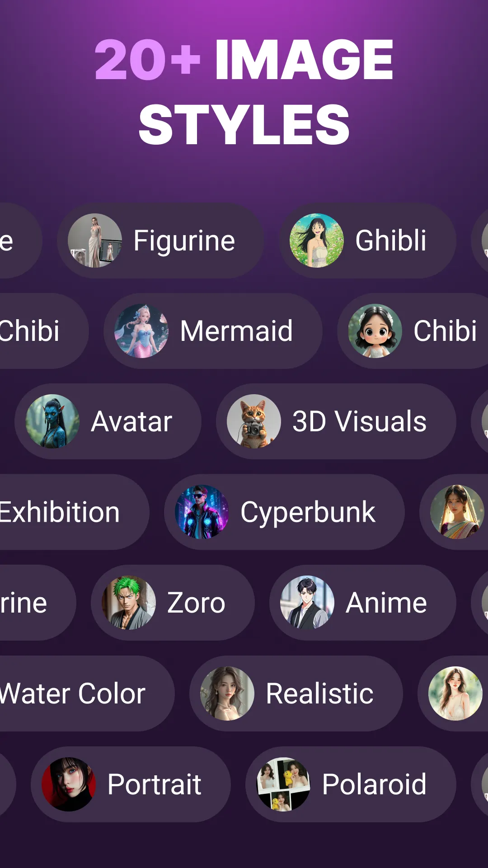The image size is (488, 868).
Task: Tap the green-haired Zoro thumbnail
Action: [129, 603]
